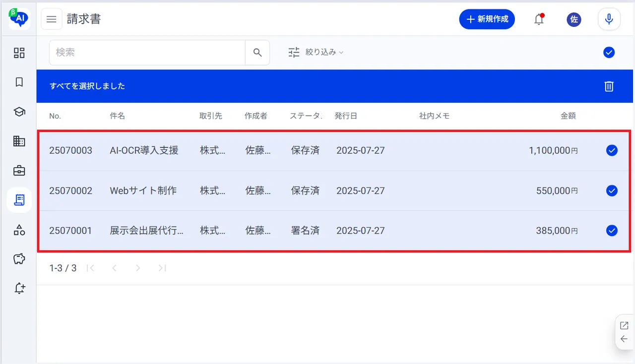Open the user avatar menu 佐
Viewport: 635px width, 364px height.
click(x=574, y=19)
